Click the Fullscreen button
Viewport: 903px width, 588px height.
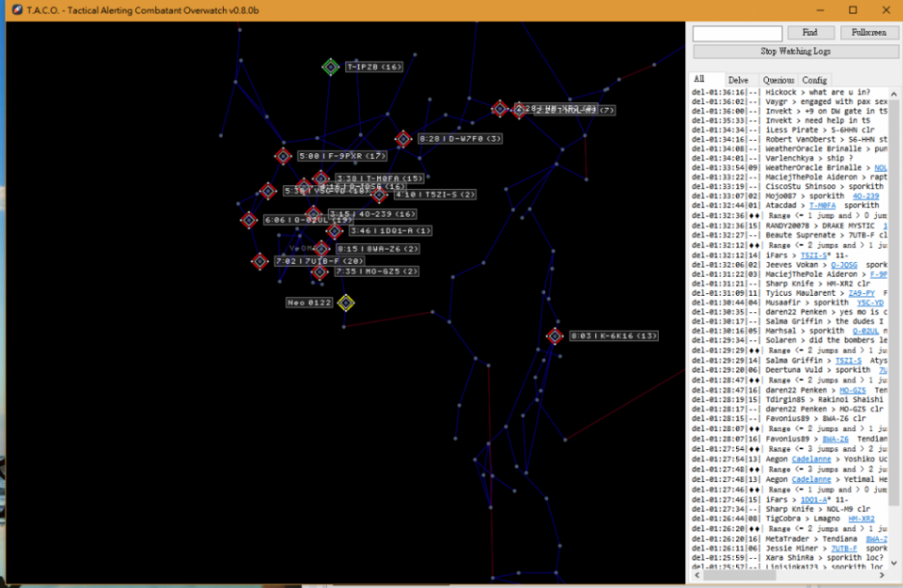pos(868,33)
